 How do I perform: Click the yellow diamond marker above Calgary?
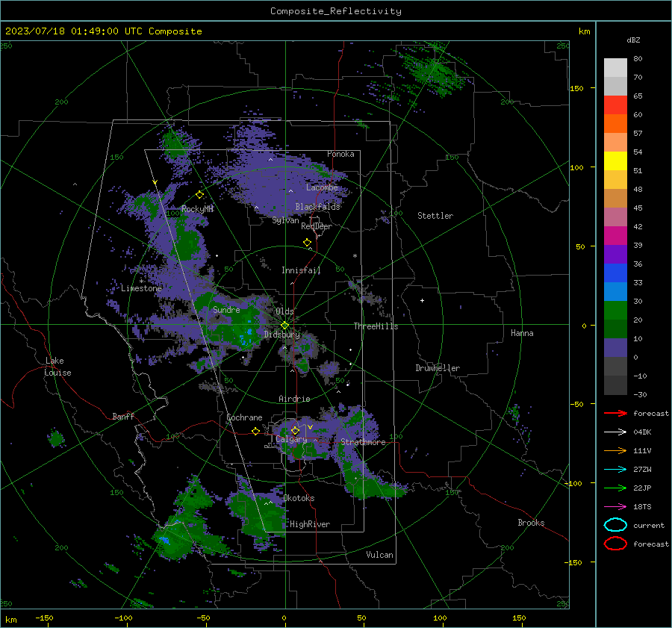[x=295, y=430]
